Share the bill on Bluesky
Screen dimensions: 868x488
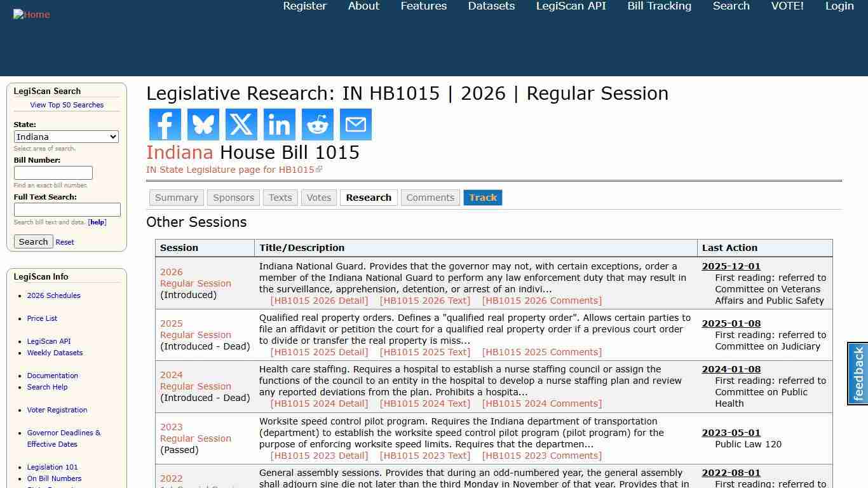(x=203, y=125)
